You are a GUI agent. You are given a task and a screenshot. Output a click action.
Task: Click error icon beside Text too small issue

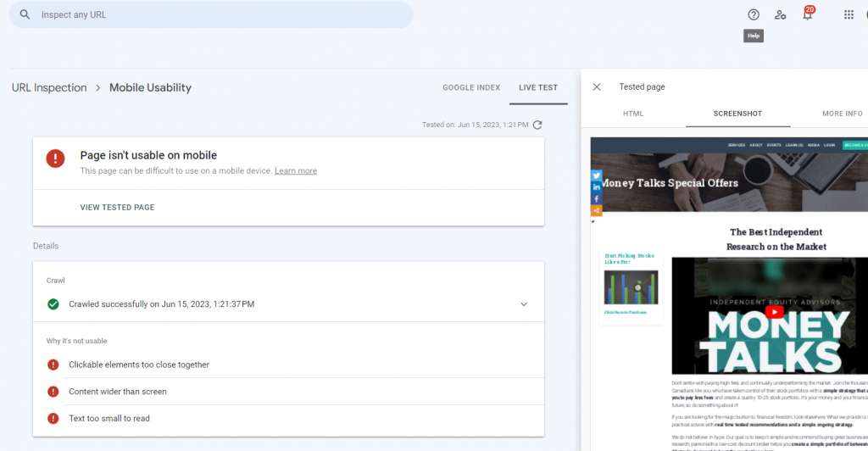click(x=53, y=418)
